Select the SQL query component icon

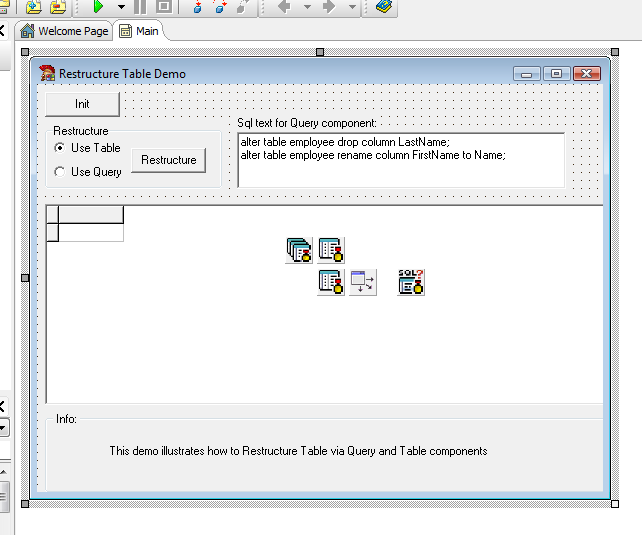(411, 282)
